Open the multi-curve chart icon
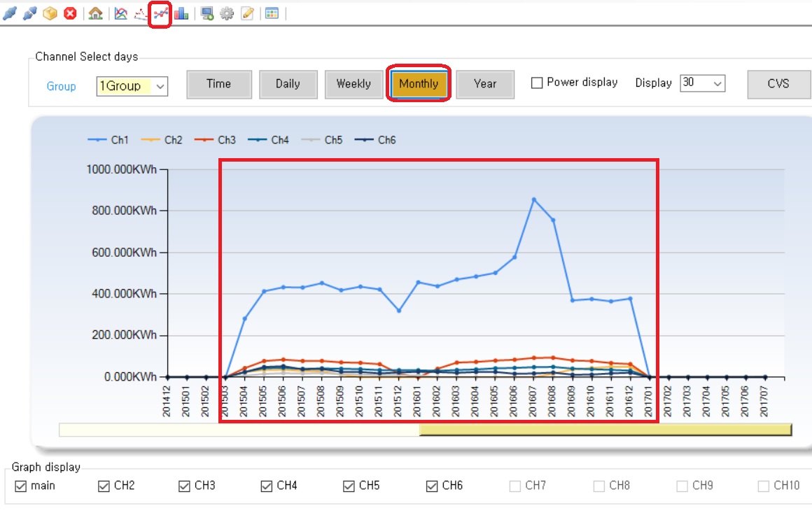Image resolution: width=812 pixels, height=522 pixels. (120, 13)
